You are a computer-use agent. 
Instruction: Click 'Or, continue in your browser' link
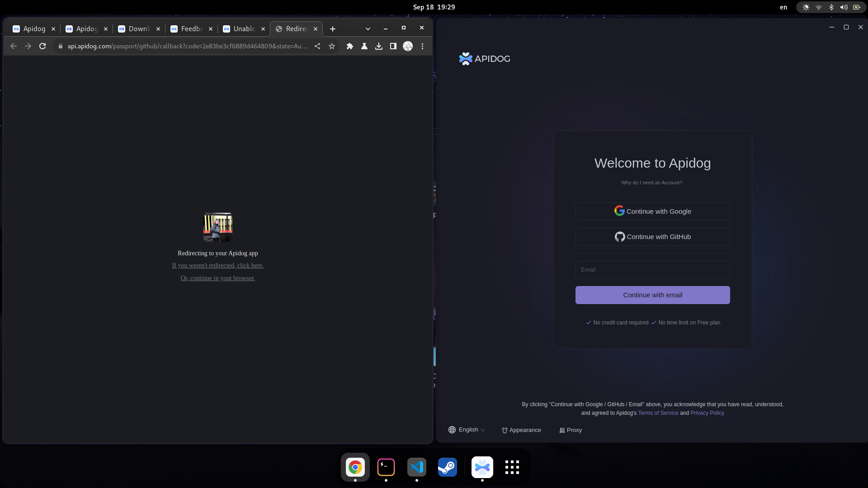pyautogui.click(x=218, y=278)
